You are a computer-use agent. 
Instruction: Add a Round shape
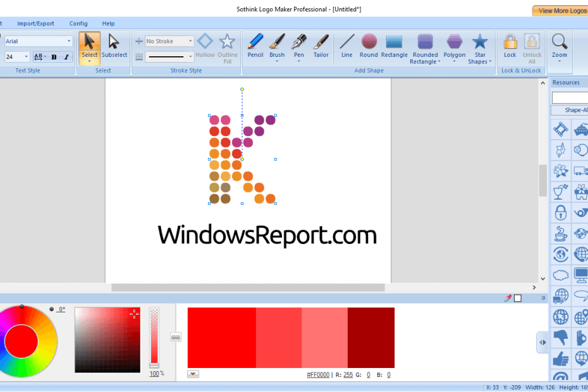click(x=369, y=46)
